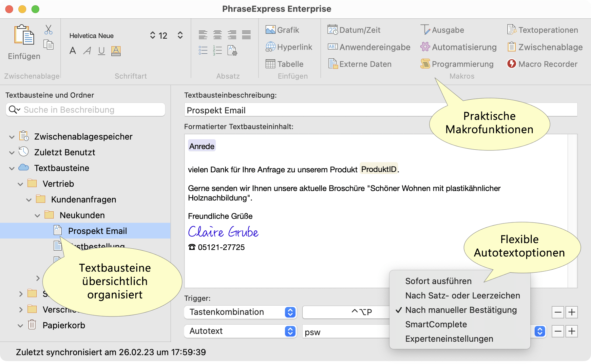Choose Nach Satz- oder Leerzeichen

(460, 296)
